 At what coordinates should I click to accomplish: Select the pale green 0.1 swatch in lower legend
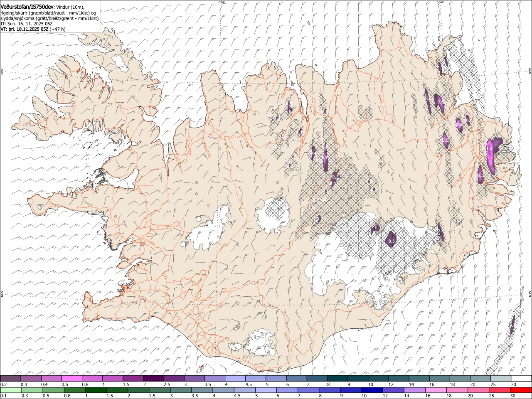point(11,390)
